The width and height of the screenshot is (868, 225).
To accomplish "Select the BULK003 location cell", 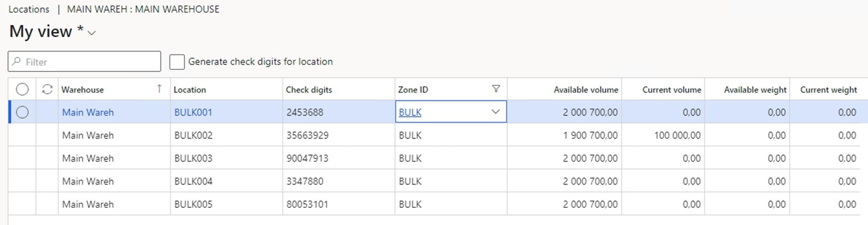I will (x=193, y=158).
